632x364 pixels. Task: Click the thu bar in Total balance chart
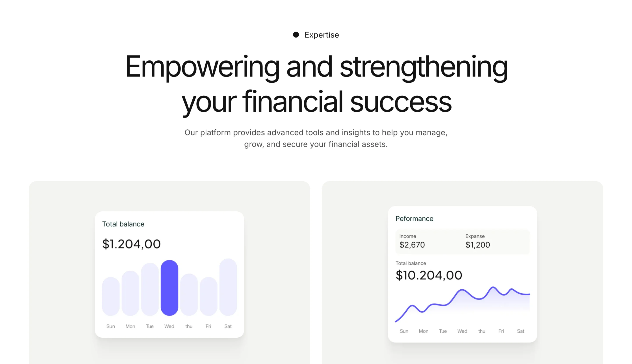point(189,294)
